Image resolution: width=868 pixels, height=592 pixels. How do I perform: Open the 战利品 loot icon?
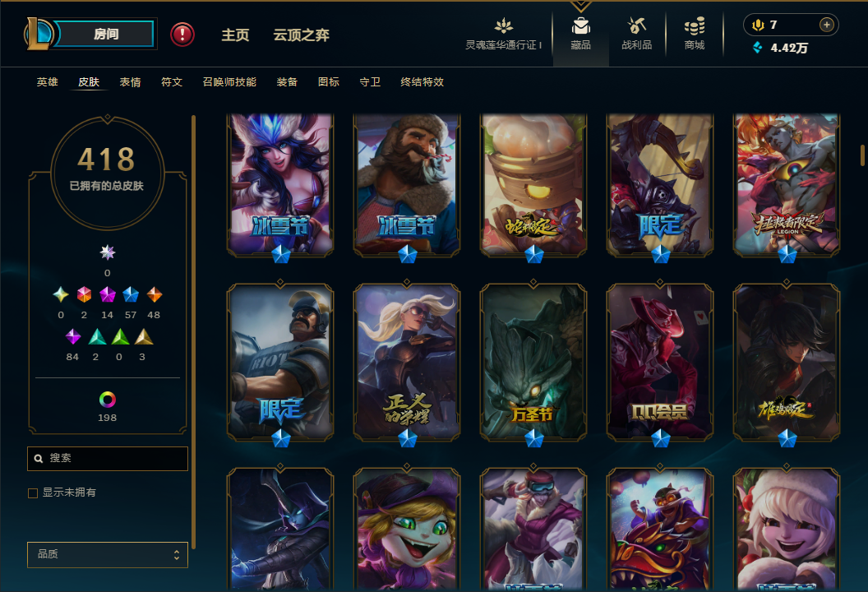(x=636, y=26)
